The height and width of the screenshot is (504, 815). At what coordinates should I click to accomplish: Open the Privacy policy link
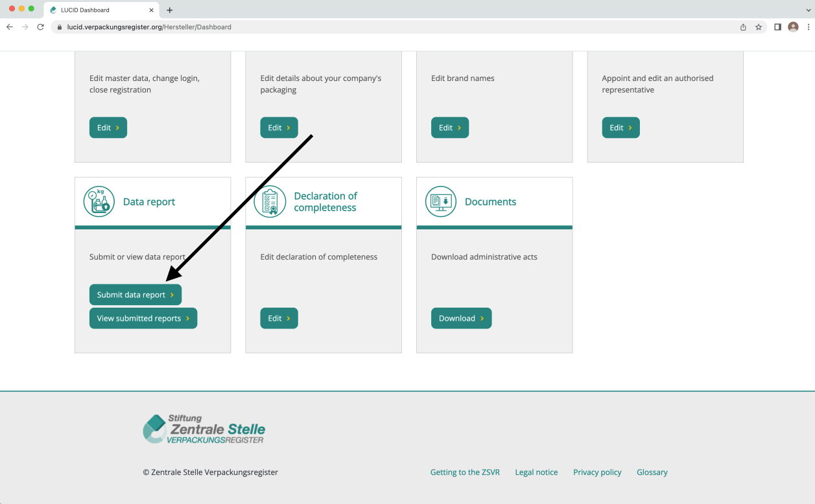597,472
